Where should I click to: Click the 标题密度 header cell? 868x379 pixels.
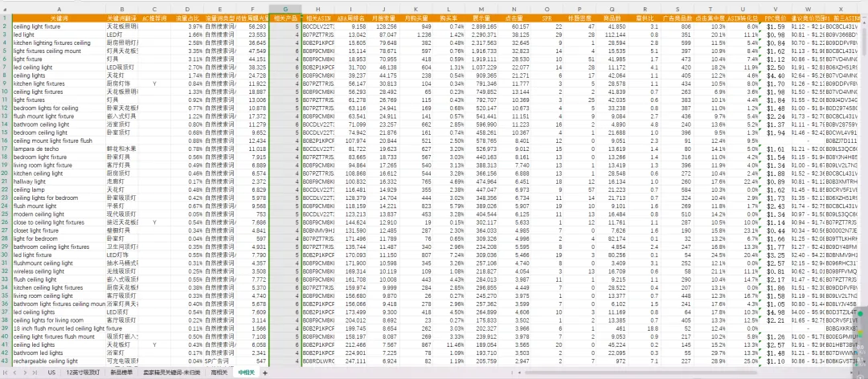coord(579,18)
